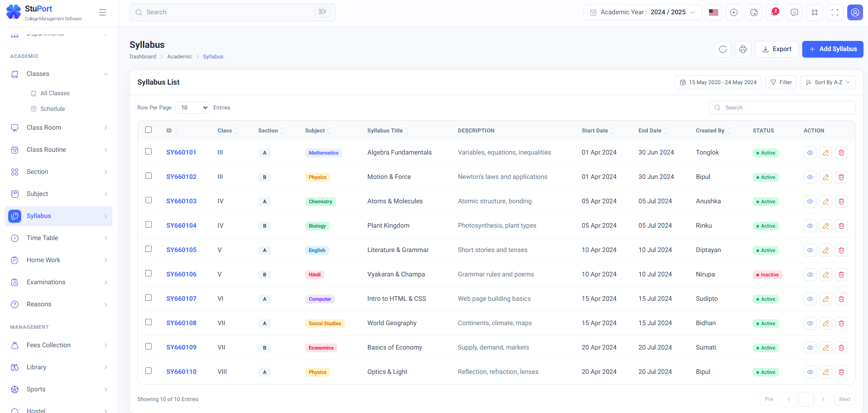
Task: Expand the Fees Collection sidebar menu
Action: 58,345
